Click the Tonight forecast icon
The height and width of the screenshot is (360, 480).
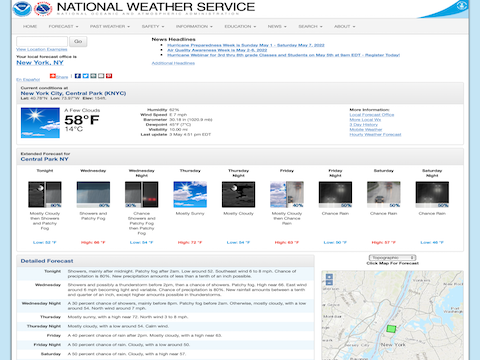pos(45,194)
